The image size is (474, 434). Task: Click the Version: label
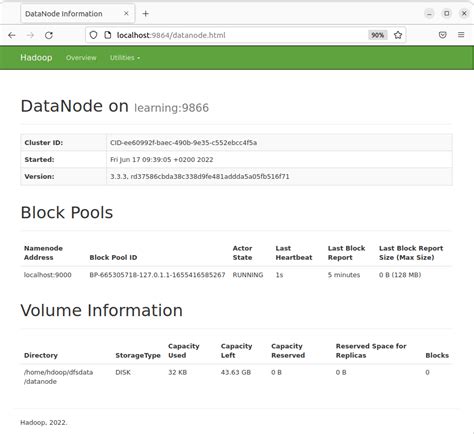coord(39,177)
